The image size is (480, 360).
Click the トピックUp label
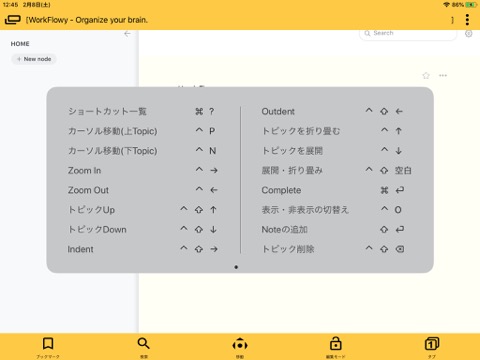coord(91,210)
